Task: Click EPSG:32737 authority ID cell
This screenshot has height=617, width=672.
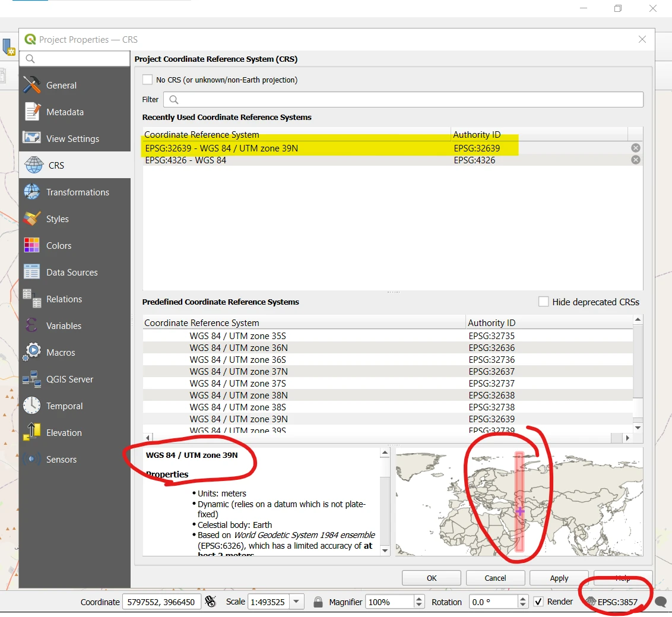Action: [x=492, y=383]
